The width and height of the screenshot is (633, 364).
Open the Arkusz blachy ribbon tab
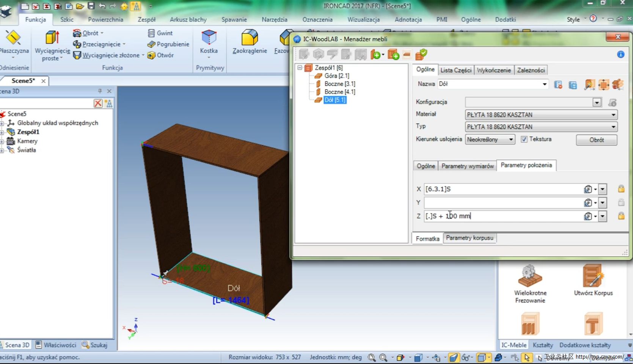point(188,19)
